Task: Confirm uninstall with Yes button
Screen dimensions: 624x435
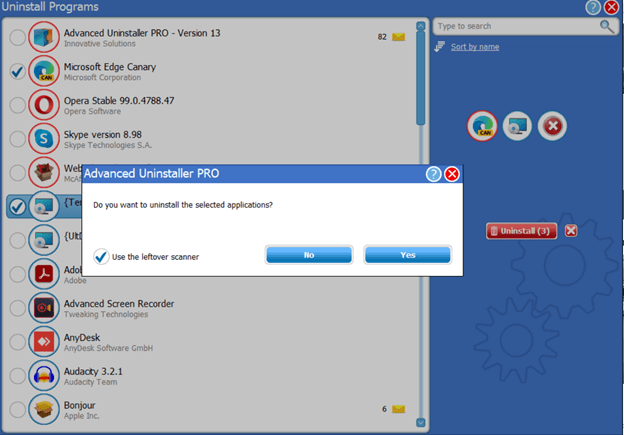Action: point(408,255)
